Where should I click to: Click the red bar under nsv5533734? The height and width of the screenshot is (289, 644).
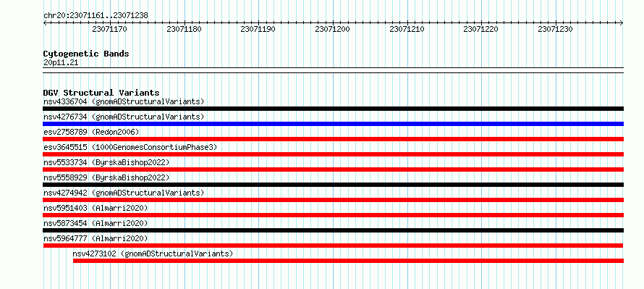click(x=333, y=169)
